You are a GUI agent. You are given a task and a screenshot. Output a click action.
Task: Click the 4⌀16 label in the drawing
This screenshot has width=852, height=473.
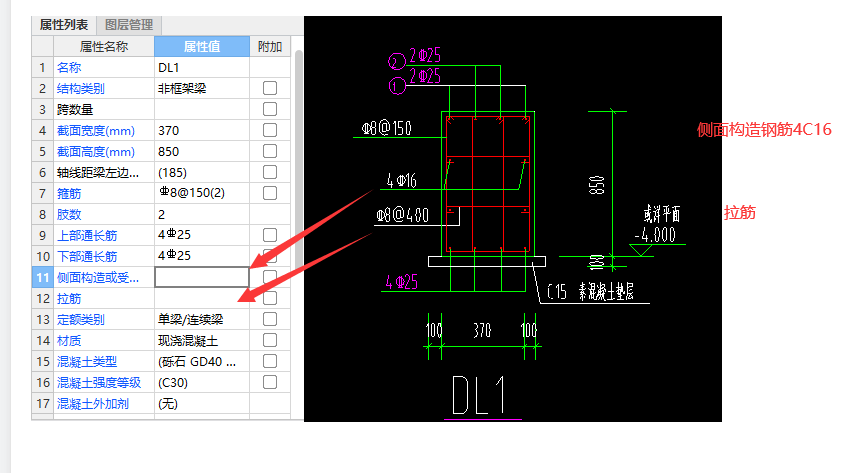[401, 181]
